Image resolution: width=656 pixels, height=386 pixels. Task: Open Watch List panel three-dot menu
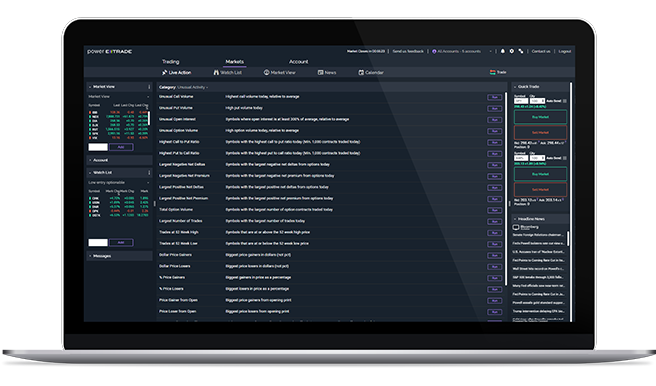(x=149, y=172)
